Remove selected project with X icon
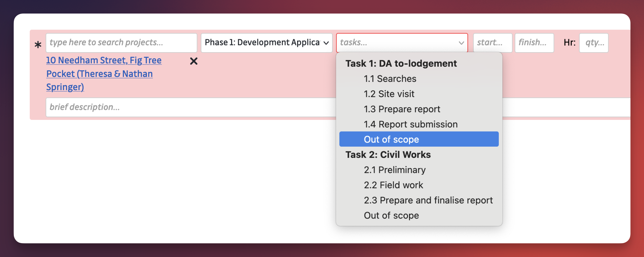 [194, 61]
